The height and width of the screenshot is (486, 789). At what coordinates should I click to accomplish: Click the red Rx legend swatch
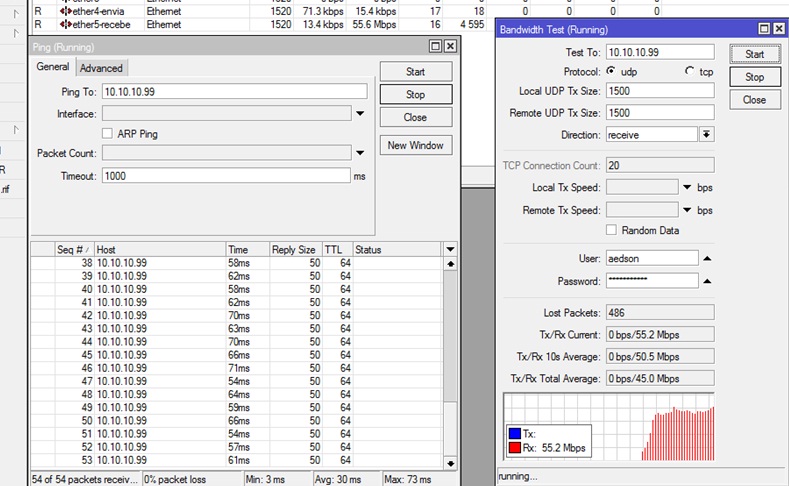(515, 448)
